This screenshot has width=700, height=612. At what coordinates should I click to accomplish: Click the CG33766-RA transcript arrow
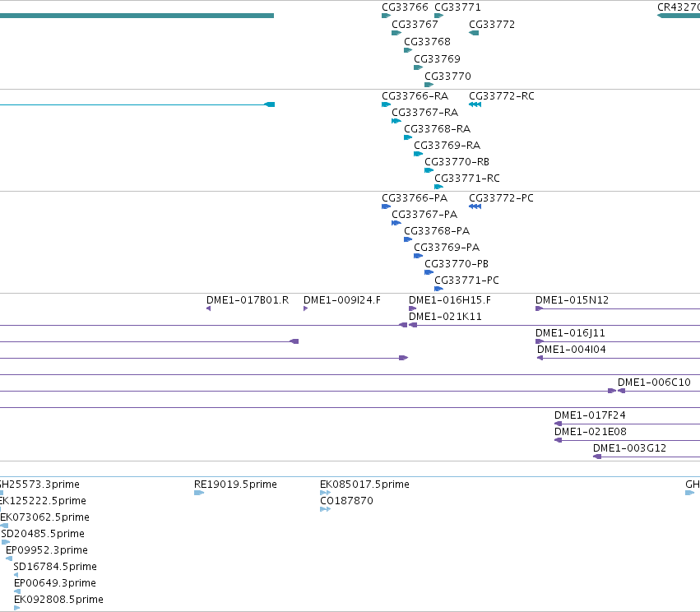[x=386, y=104]
